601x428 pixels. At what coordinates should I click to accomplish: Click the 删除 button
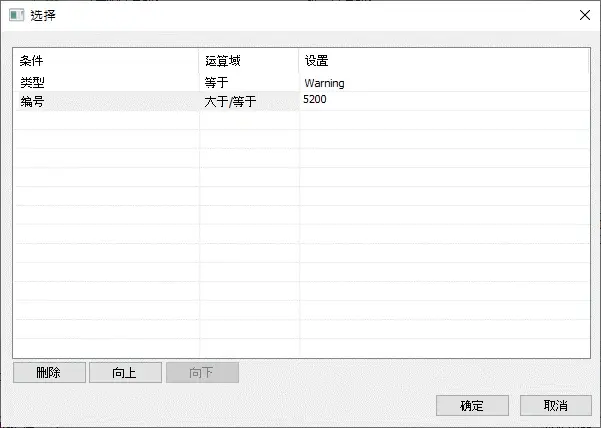pyautogui.click(x=49, y=372)
